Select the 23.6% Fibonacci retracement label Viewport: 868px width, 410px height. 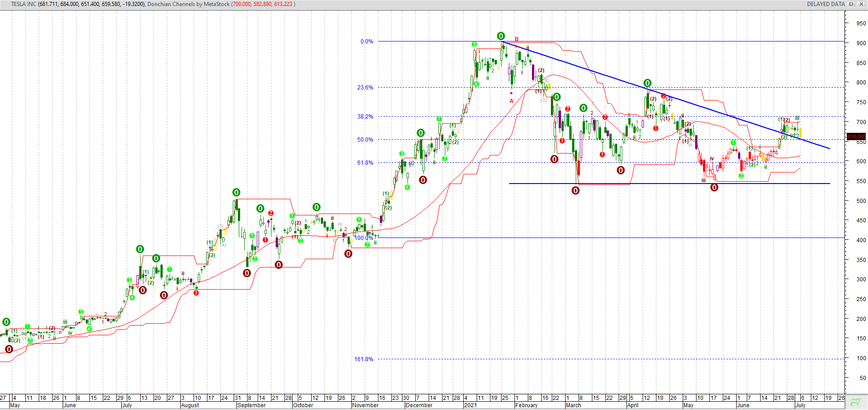[x=365, y=88]
